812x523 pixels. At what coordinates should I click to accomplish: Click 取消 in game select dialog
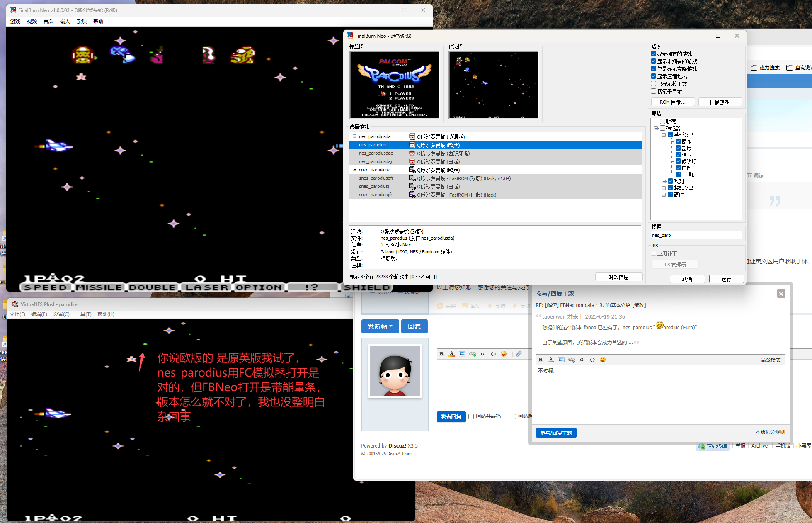(x=687, y=279)
